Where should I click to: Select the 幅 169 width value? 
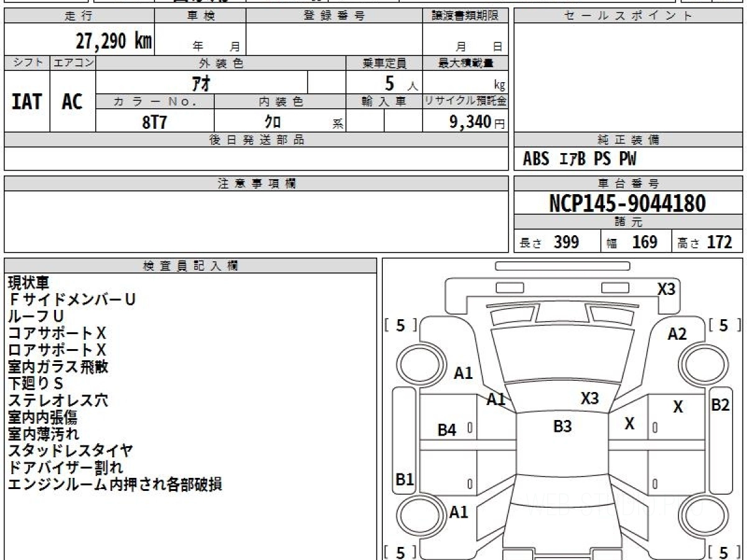[x=632, y=242]
